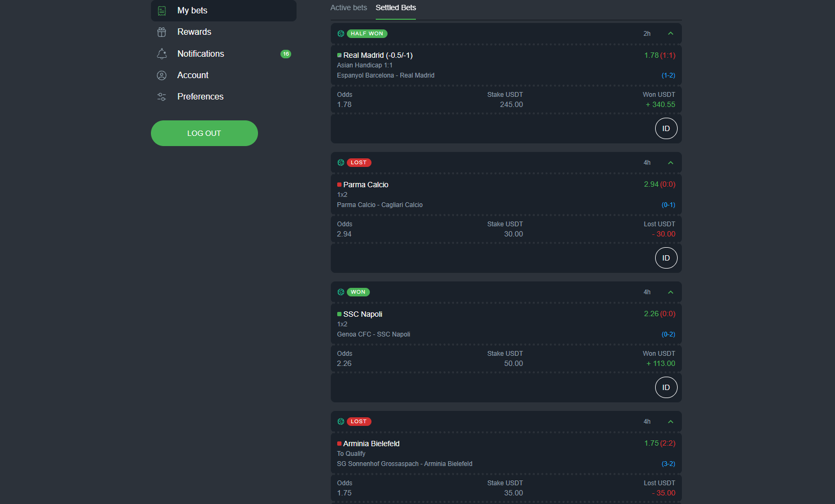The width and height of the screenshot is (835, 504).
Task: Click the + 113.00 winnings amount
Action: [x=661, y=364]
